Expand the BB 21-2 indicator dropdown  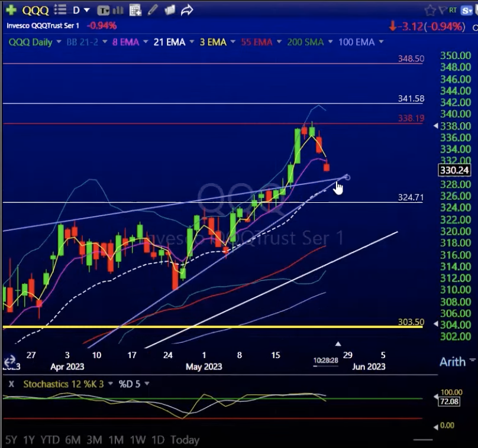coord(105,41)
